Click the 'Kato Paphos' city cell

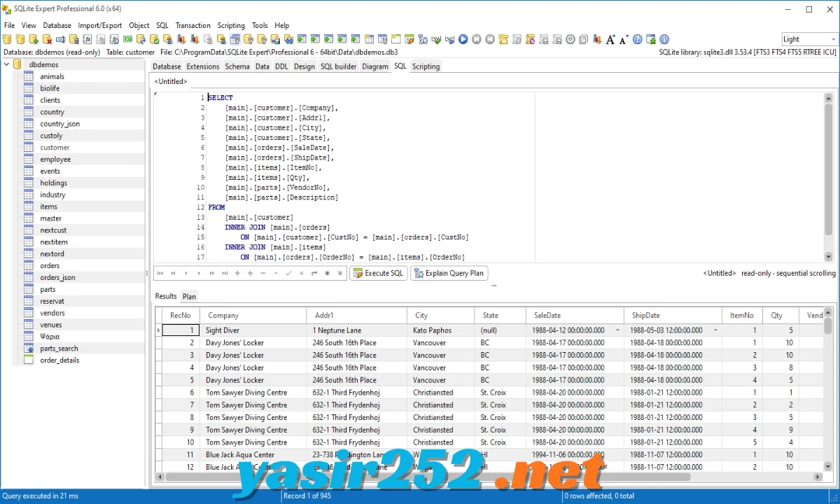[440, 330]
